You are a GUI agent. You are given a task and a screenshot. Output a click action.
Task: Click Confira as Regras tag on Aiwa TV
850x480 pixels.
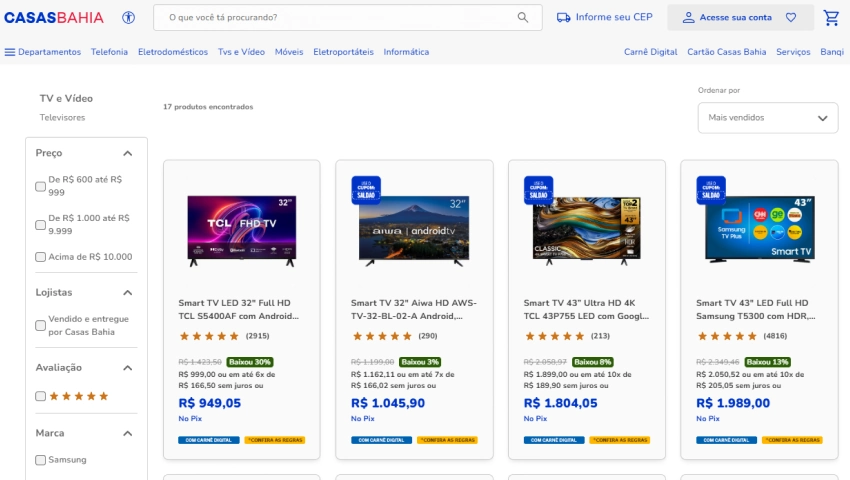(x=447, y=440)
